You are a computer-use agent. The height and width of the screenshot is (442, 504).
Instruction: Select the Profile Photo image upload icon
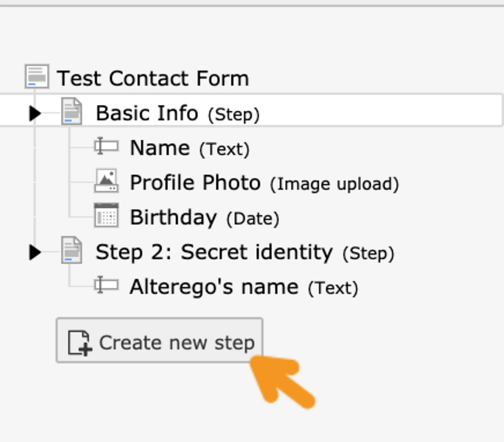coord(106,182)
